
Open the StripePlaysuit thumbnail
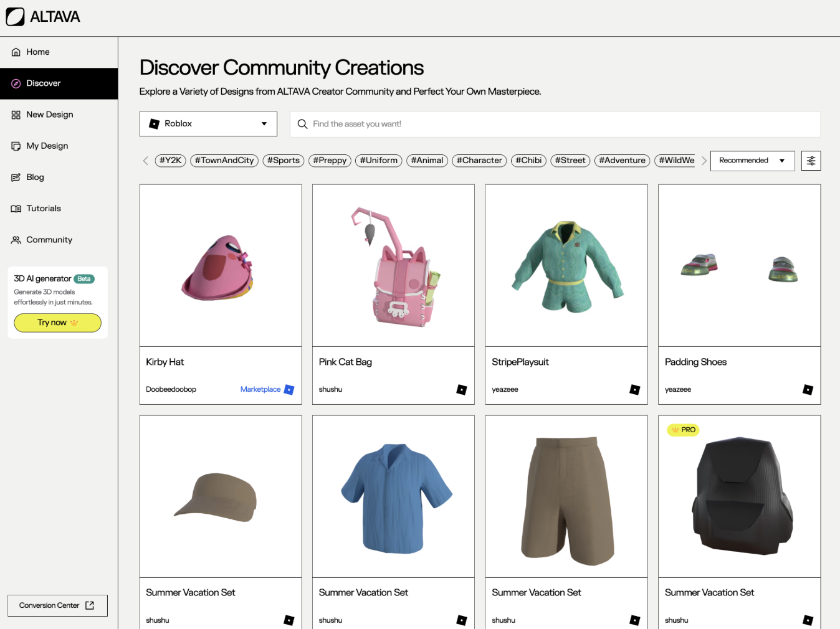(x=566, y=266)
